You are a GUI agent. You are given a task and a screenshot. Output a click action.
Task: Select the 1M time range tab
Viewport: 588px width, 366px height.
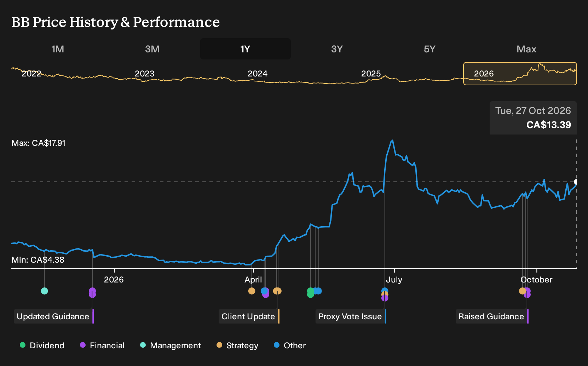coord(58,49)
